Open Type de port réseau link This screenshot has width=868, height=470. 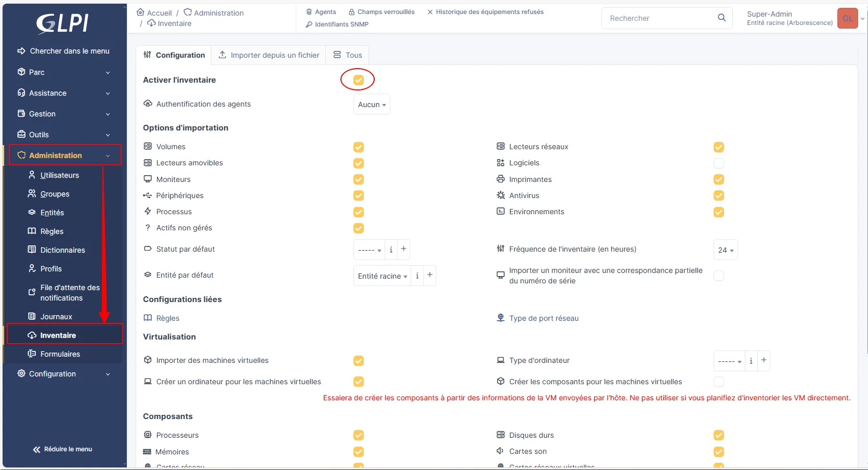click(x=538, y=318)
